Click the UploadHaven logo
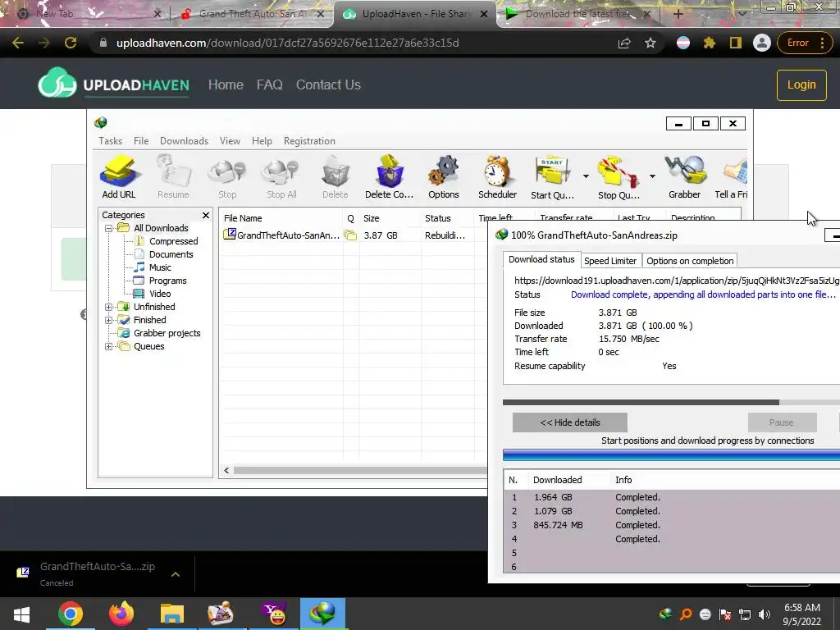Image resolution: width=840 pixels, height=630 pixels. [113, 83]
